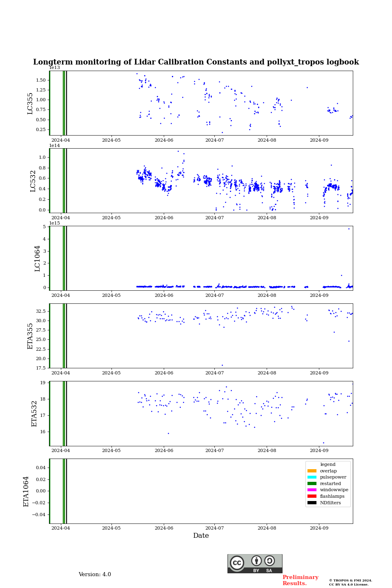Click the 'NDfilters' legend label

[330, 503]
